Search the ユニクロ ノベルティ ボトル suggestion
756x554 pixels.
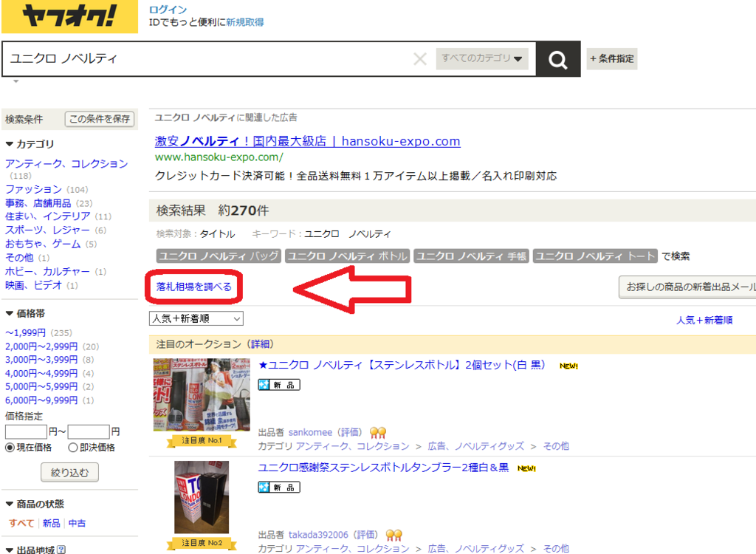click(x=347, y=256)
